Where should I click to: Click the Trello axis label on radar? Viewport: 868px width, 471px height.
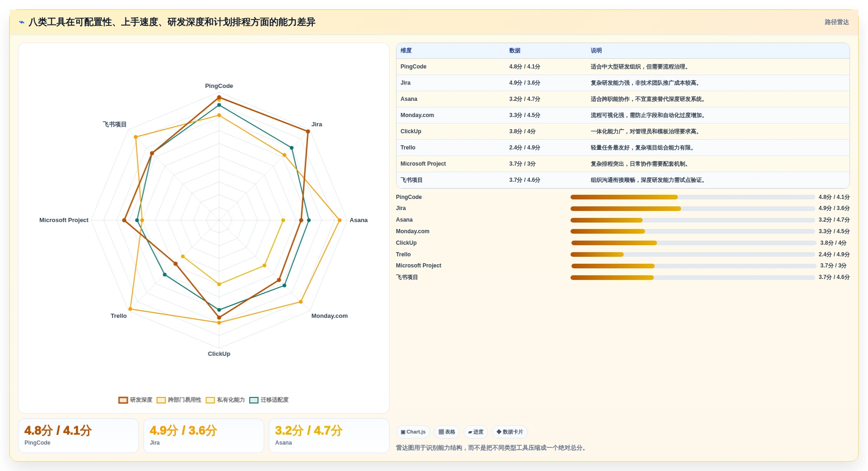click(118, 316)
